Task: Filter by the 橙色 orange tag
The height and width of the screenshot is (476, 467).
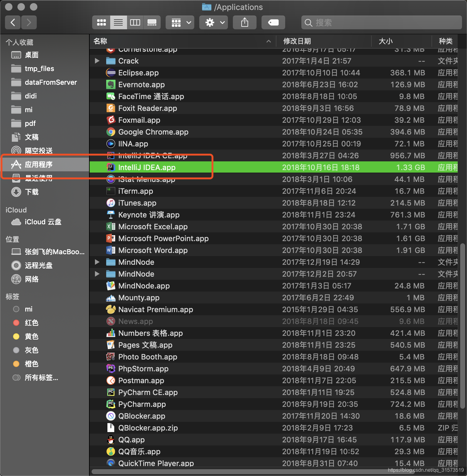Action: (x=45, y=364)
